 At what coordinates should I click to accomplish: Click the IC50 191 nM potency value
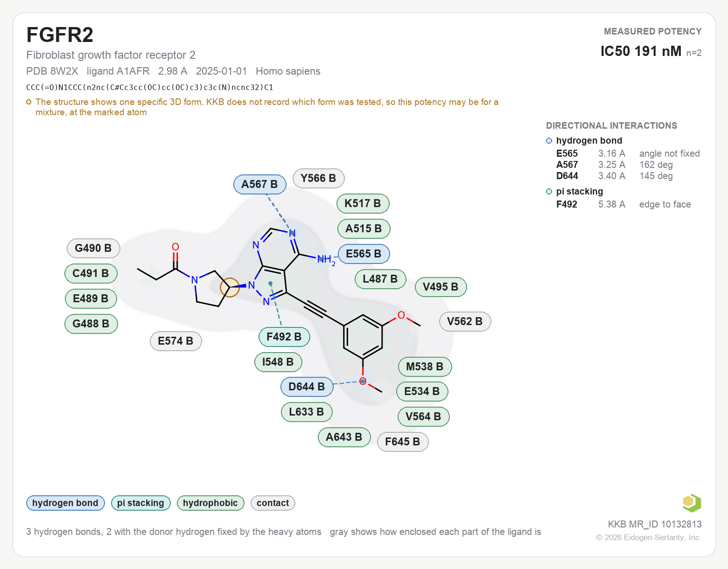[641, 51]
